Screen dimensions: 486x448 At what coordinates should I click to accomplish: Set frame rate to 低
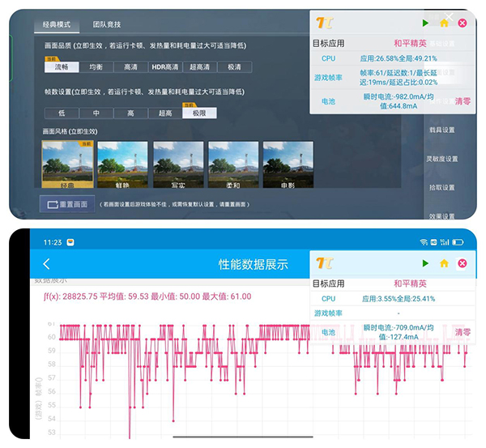62,113
